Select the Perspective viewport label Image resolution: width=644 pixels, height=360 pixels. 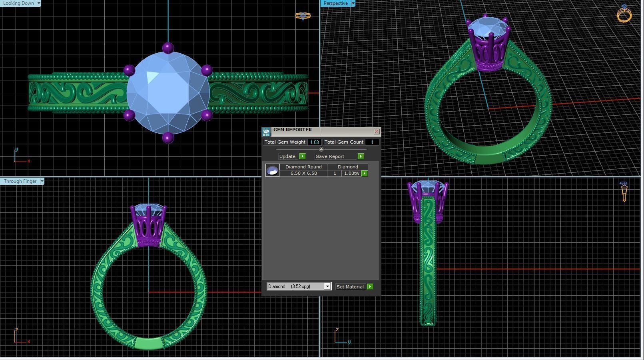(336, 3)
